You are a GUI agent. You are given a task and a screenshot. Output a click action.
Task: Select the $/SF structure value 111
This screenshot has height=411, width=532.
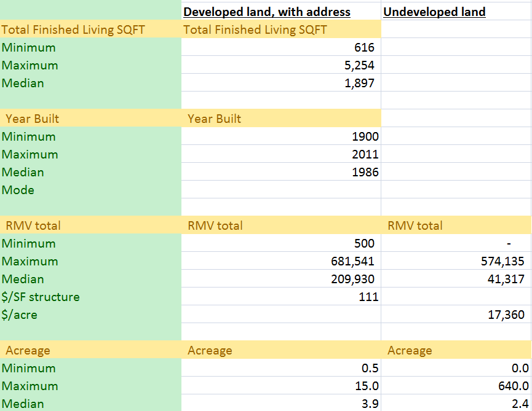pyautogui.click(x=368, y=297)
